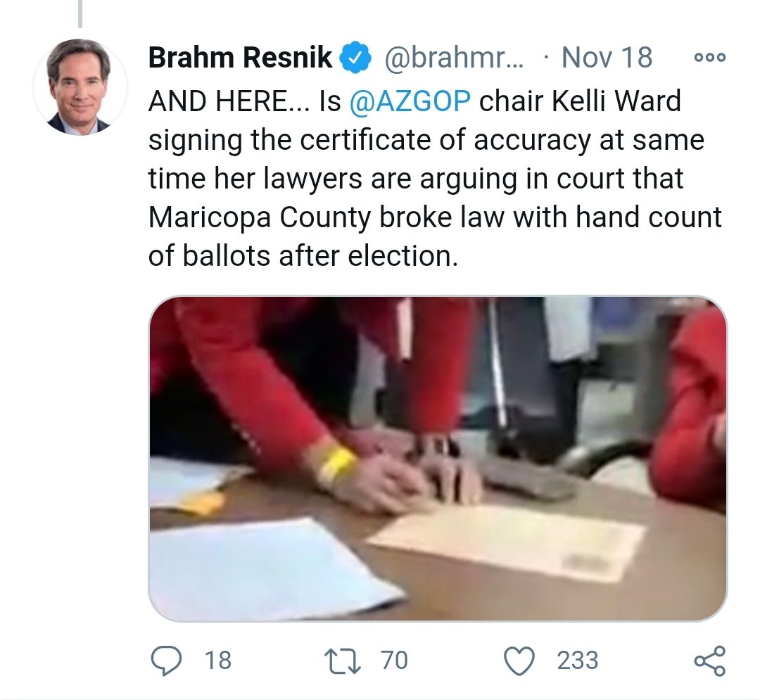The width and height of the screenshot is (760, 700).
Task: Open the three-dot more options menu
Action: click(710, 58)
